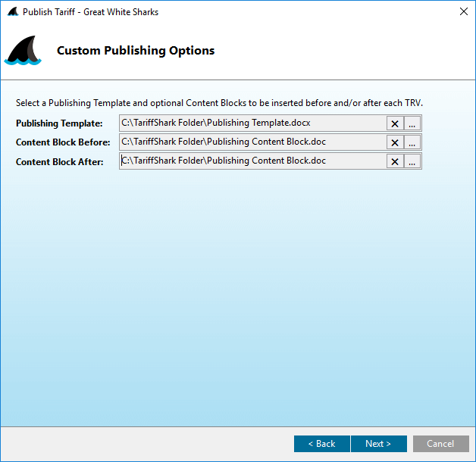Go to previous step with Back button
The height and width of the screenshot is (462, 476).
click(x=321, y=444)
